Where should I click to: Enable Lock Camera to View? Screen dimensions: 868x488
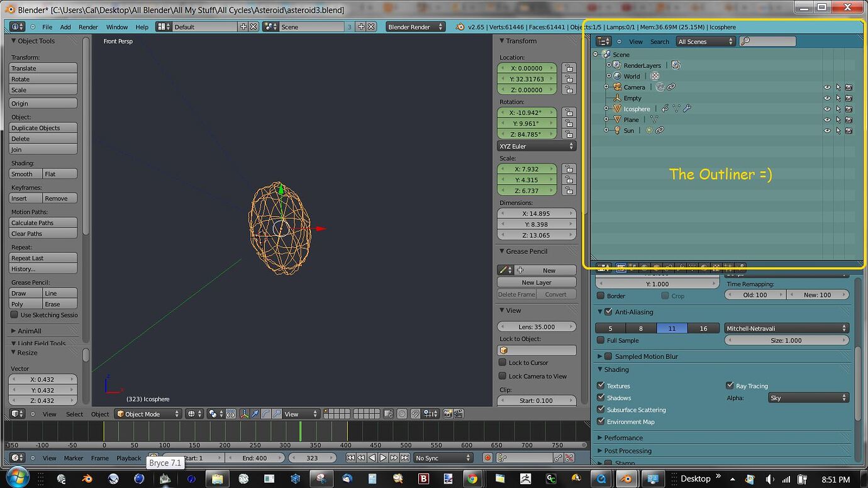click(503, 376)
